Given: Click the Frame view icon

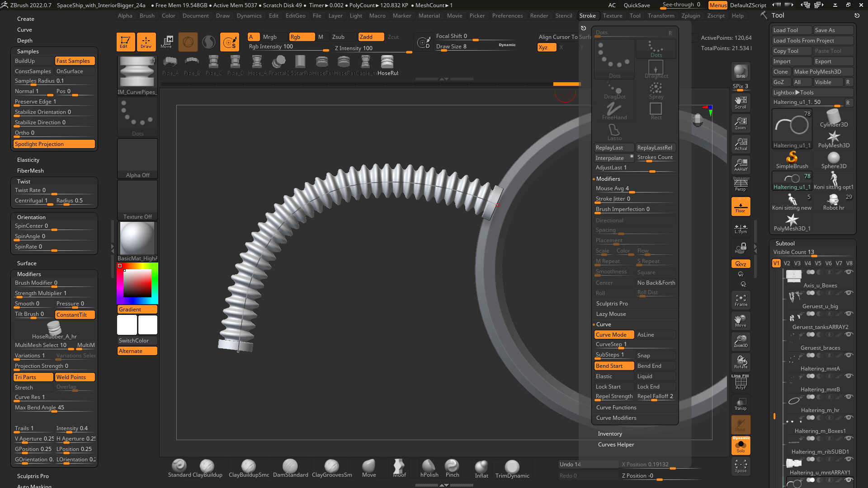Looking at the screenshot, I should (x=741, y=300).
